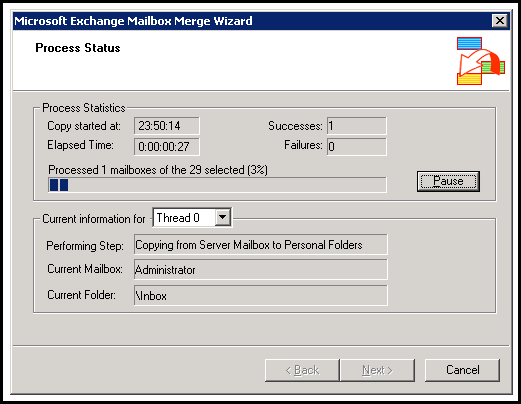
Task: Click the mailbox merge wizard logo icon
Action: (x=481, y=61)
